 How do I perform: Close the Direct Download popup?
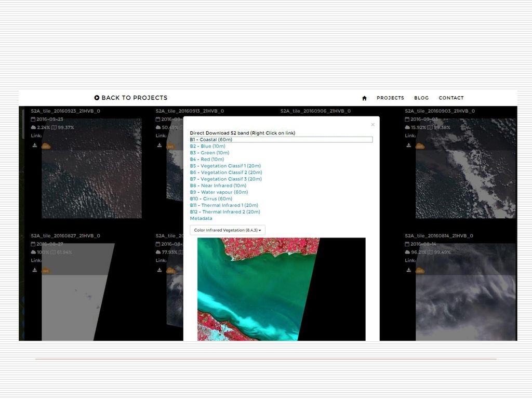[373, 125]
